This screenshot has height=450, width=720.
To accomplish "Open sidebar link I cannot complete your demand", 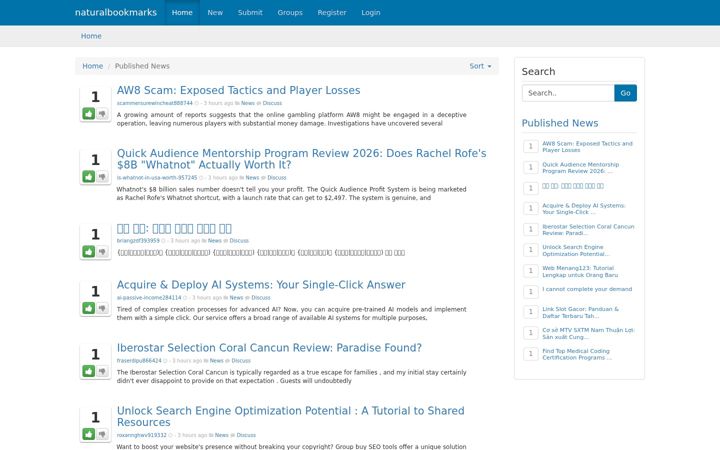I will (x=587, y=289).
